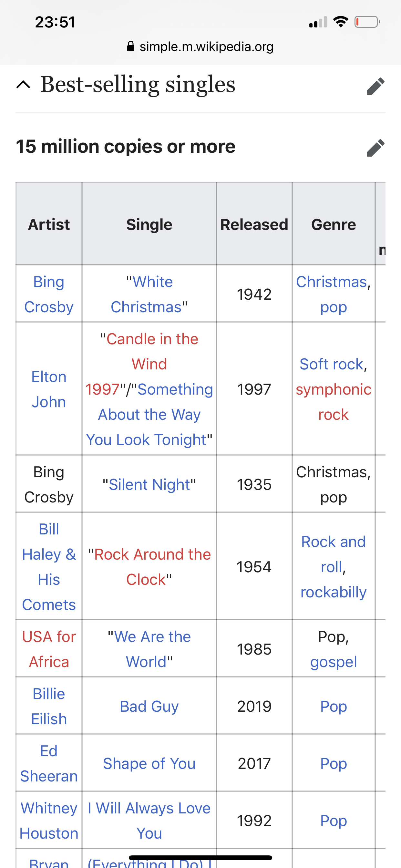
Task: Open the White Christmas single link
Action: (149, 294)
